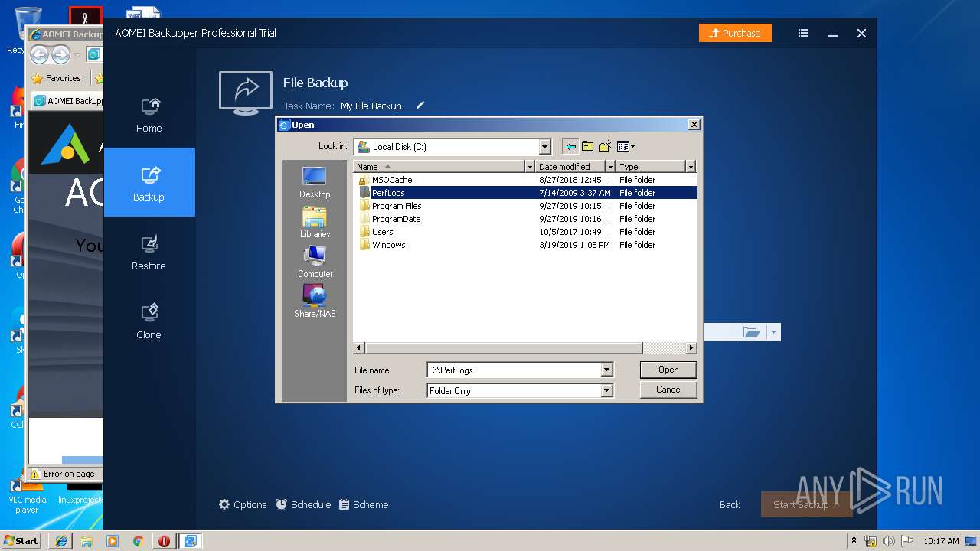
Task: Open Internet Explorer from taskbar
Action: click(60, 541)
